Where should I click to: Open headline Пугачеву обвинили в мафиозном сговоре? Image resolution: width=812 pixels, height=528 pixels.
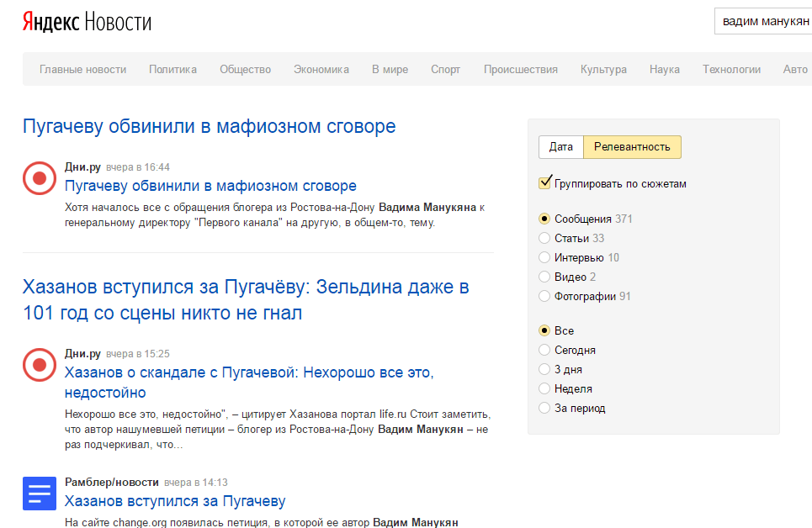coord(209,127)
